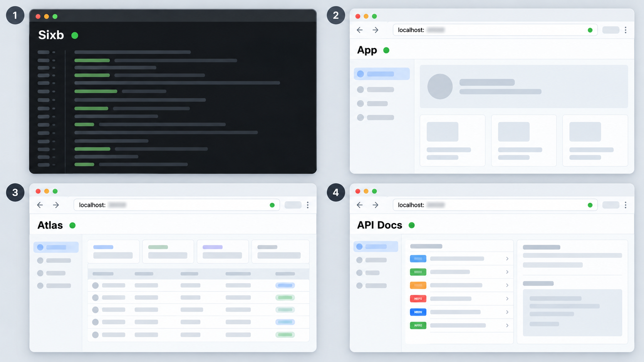This screenshot has height=362, width=644.
Task: Go back in the API Docs window
Action: point(360,205)
